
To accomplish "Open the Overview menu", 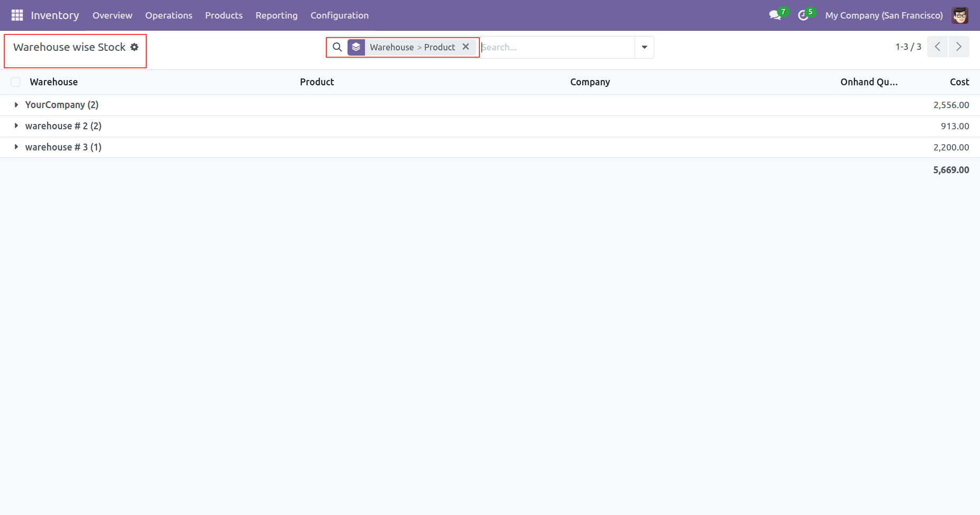I will pos(112,15).
